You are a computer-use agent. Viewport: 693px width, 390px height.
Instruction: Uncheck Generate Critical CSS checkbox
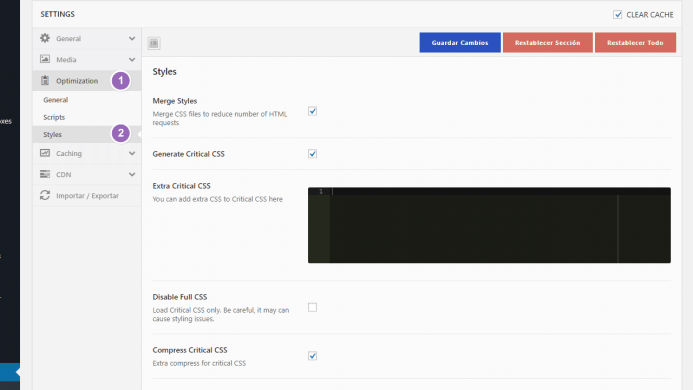click(312, 153)
